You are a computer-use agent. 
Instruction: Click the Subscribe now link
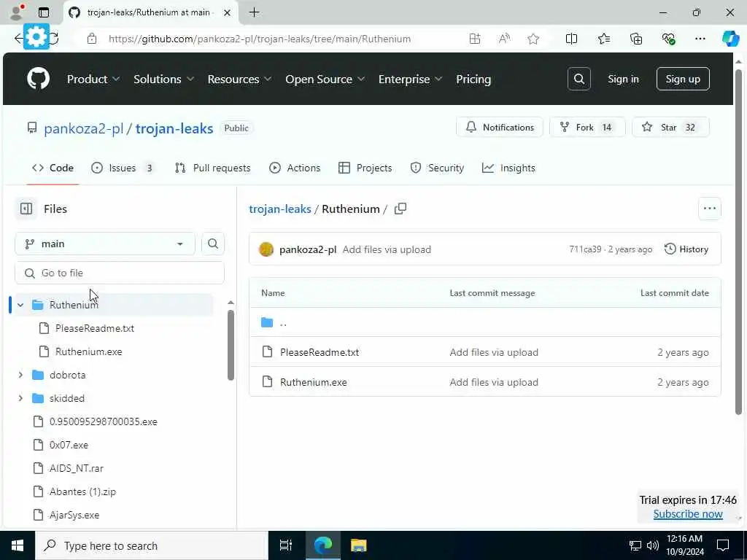(687, 514)
